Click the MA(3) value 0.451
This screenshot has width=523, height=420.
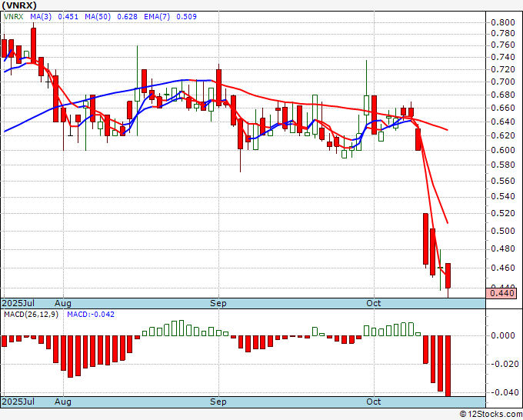click(68, 17)
